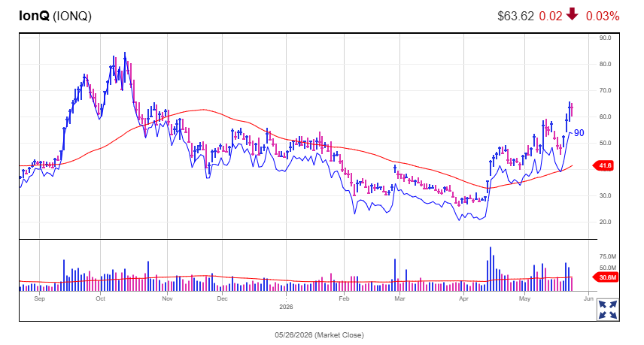Click the red down arrow price indicator

point(572,15)
